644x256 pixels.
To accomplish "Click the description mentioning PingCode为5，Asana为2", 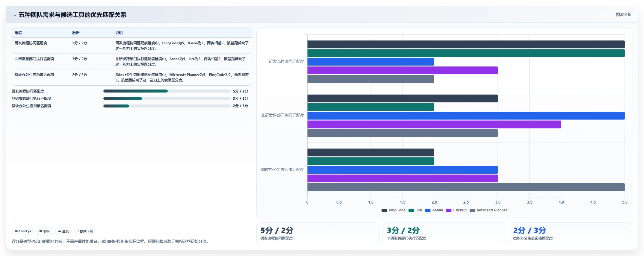I will click(x=182, y=46).
